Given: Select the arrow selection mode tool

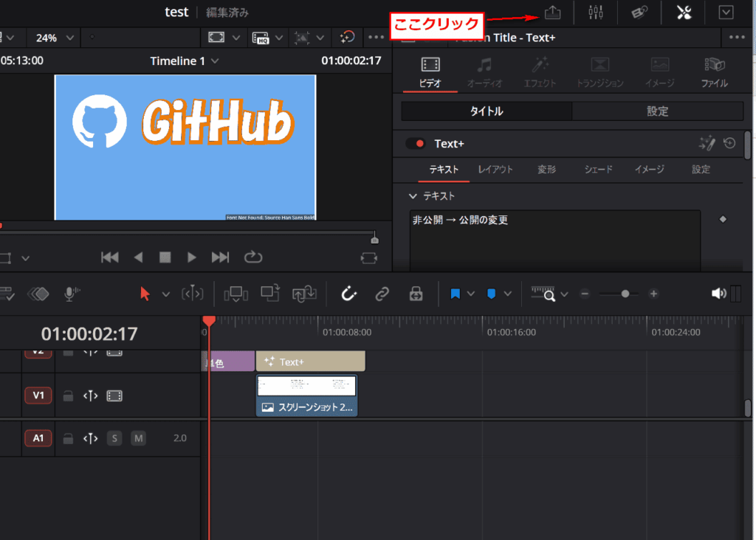Looking at the screenshot, I should pyautogui.click(x=145, y=294).
